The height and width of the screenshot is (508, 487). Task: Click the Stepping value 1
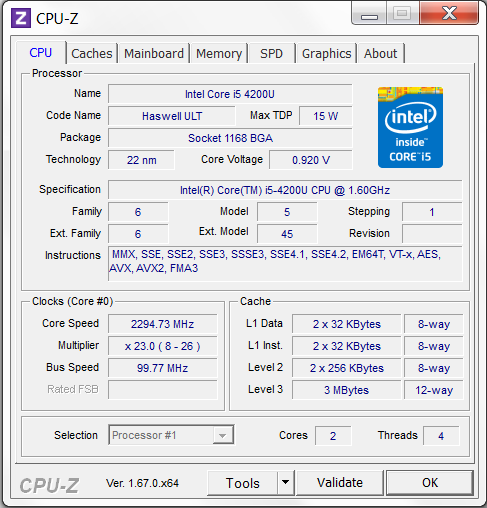[x=432, y=212]
